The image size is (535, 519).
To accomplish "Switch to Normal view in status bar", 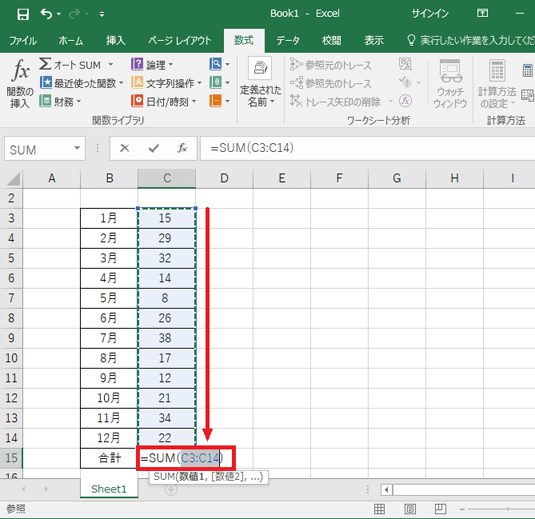I will [x=379, y=509].
